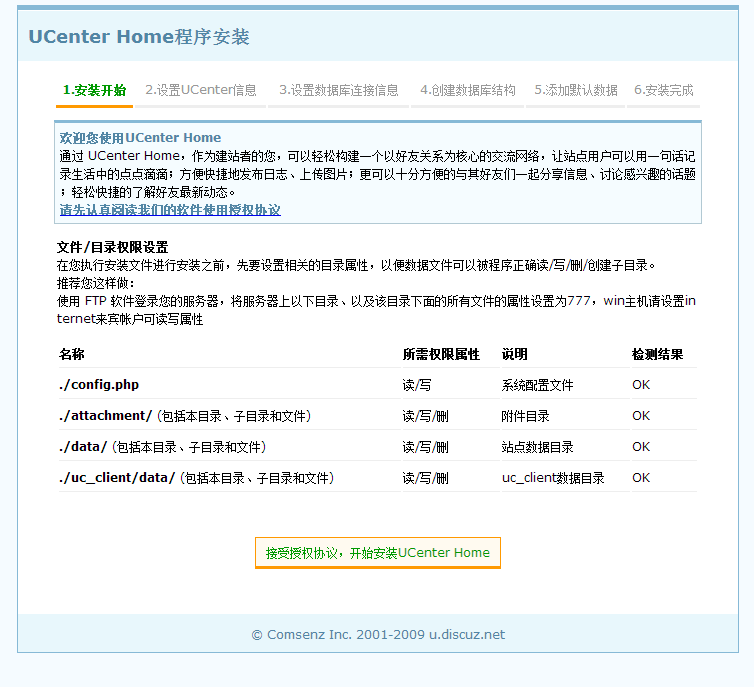Click OK result for ./attachment/

[x=641, y=416]
